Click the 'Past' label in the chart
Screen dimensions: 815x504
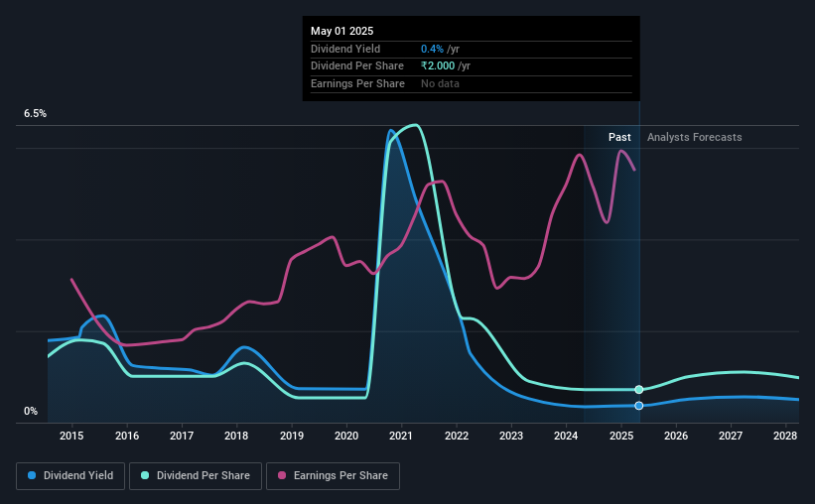point(619,137)
